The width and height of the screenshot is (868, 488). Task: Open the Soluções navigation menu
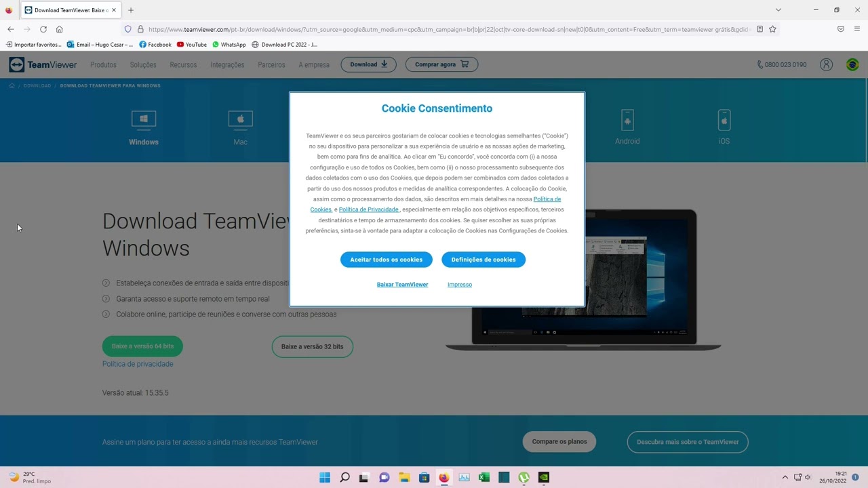pos(143,65)
